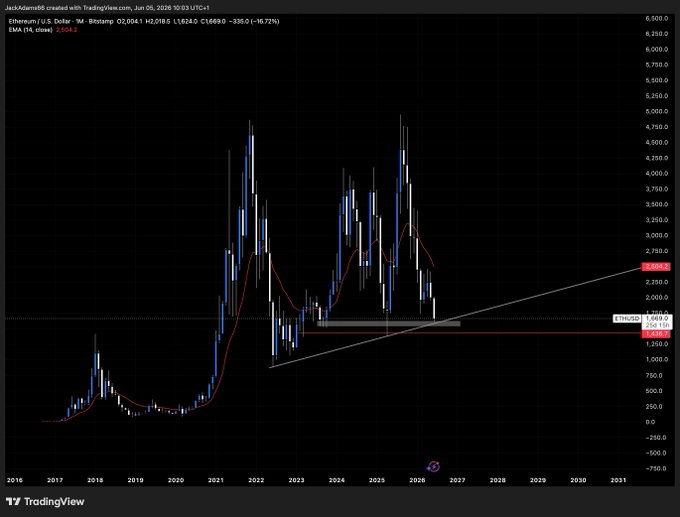The height and width of the screenshot is (517, 680).
Task: Click the 5,000.0 level on price scale
Action: point(657,111)
